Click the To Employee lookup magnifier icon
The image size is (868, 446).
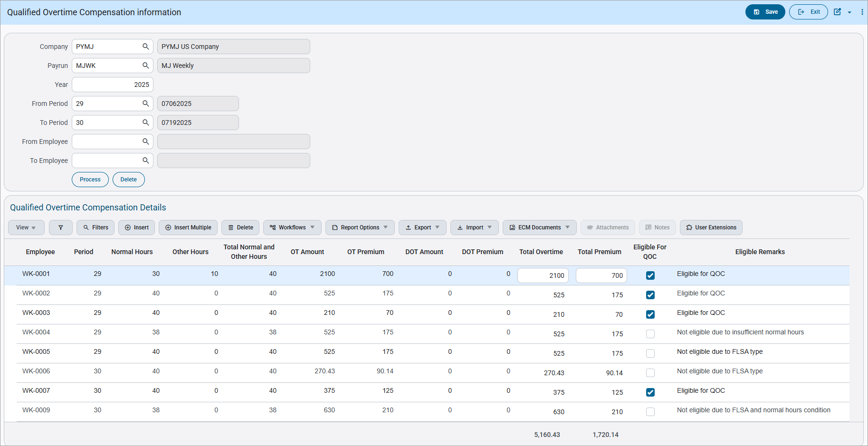[x=146, y=161]
